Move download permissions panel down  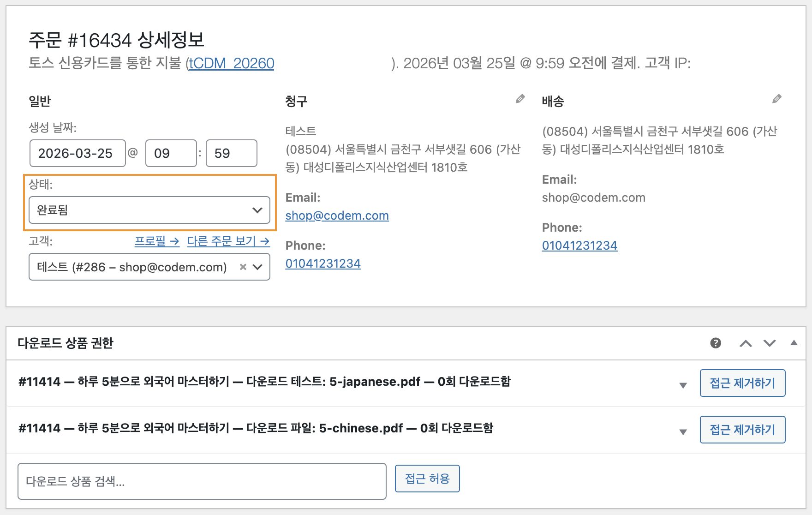pyautogui.click(x=770, y=343)
